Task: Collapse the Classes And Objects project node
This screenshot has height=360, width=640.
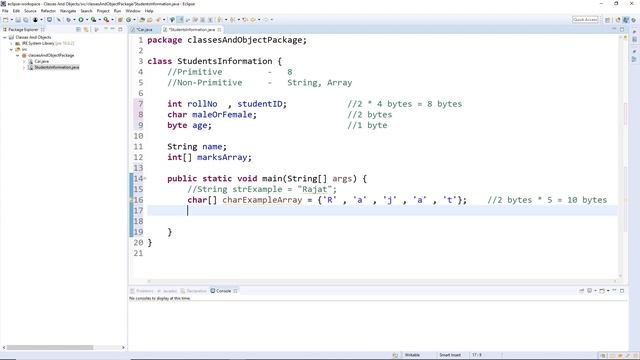Action: tap(4, 37)
